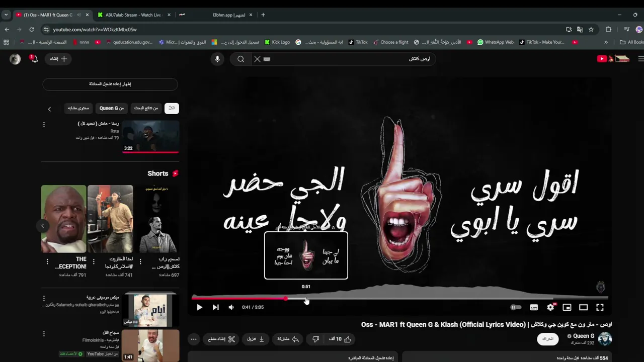This screenshot has width=644, height=362.
Task: Show the chat replay (إظهار إعادة تشغيل المحادثة)
Action: tap(110, 84)
